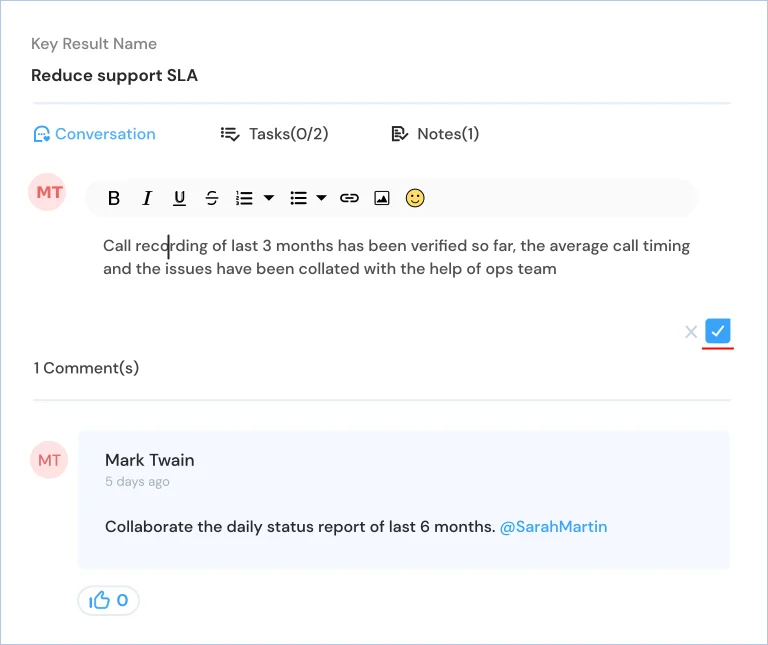
Task: Click the MT avatar beside Mark Twain's comment
Action: click(x=49, y=460)
